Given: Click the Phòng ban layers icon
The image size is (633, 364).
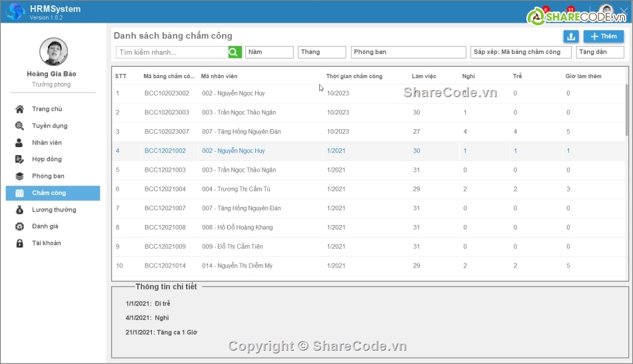Looking at the screenshot, I should (19, 176).
